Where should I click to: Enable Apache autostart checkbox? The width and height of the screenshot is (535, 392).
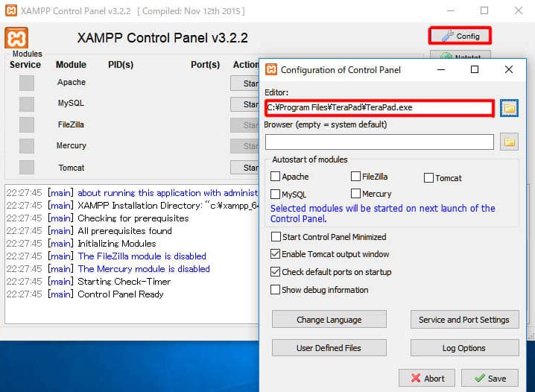[275, 177]
